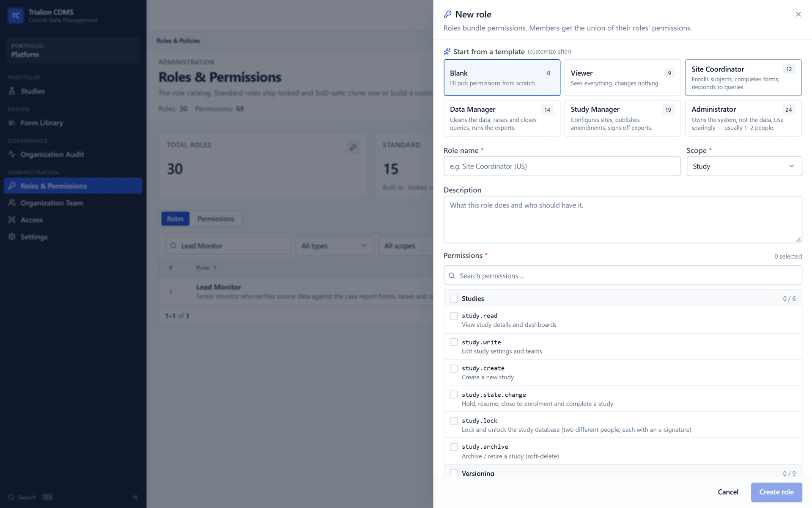Click the magnifier icon in the Lead Monitor search box

173,246
